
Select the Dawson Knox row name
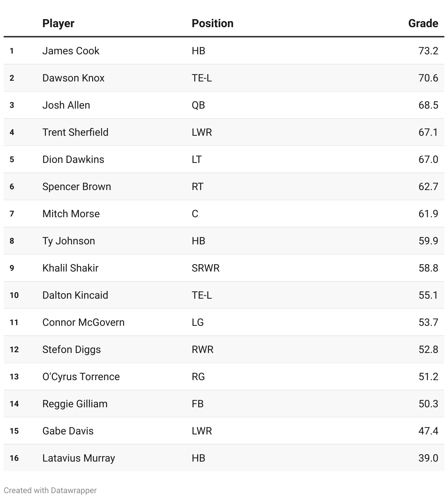point(73,78)
